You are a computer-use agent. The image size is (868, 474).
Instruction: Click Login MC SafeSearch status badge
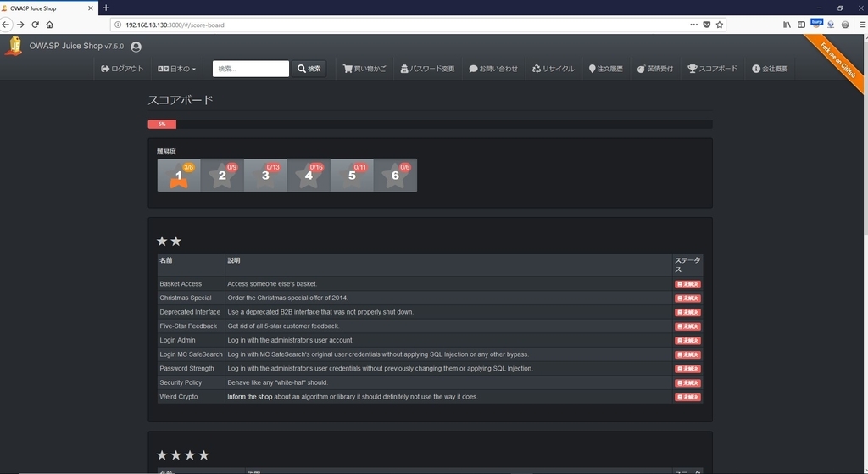[x=687, y=355]
